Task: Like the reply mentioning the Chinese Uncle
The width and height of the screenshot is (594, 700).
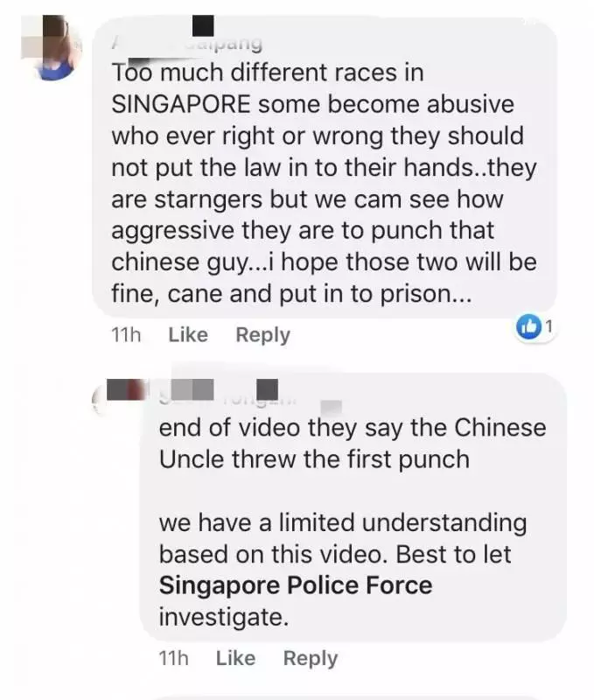Action: coord(235,658)
